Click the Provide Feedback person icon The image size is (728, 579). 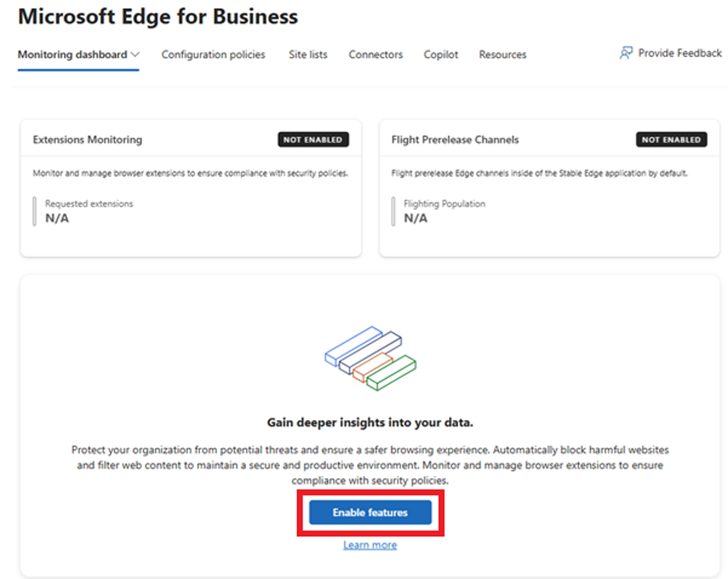(626, 53)
